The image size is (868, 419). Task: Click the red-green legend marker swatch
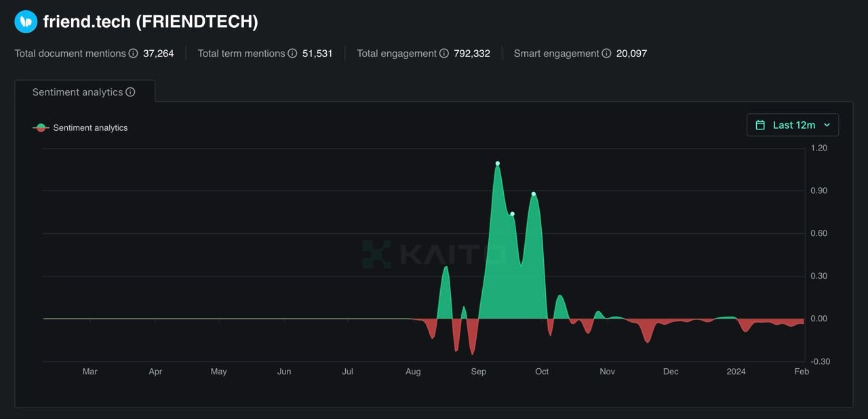(x=41, y=127)
